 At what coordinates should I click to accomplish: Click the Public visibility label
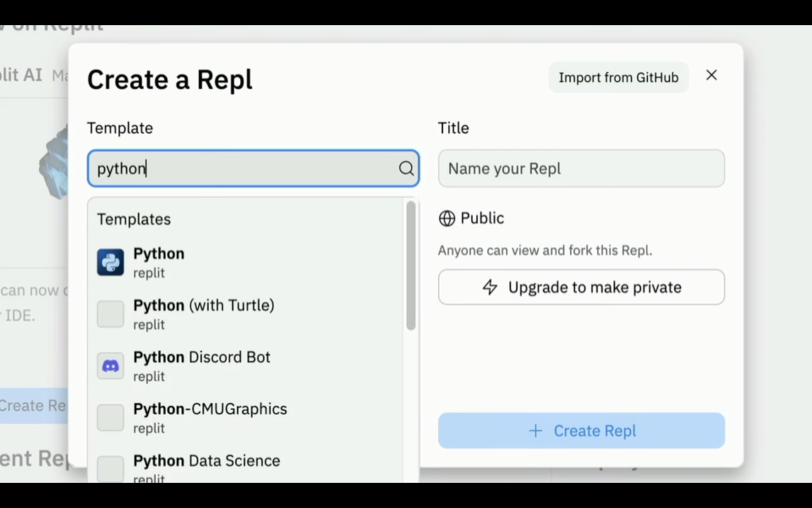[x=482, y=218]
